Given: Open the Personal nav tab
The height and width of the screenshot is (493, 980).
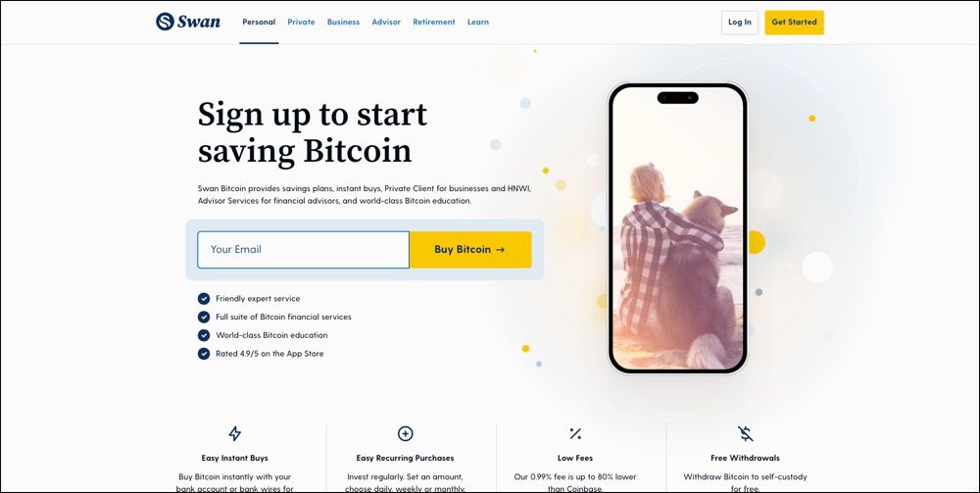Looking at the screenshot, I should click(259, 22).
